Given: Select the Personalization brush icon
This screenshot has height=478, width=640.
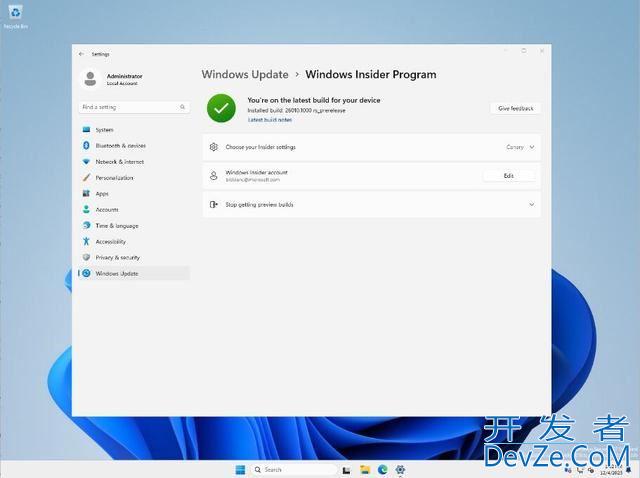Looking at the screenshot, I should [86, 178].
